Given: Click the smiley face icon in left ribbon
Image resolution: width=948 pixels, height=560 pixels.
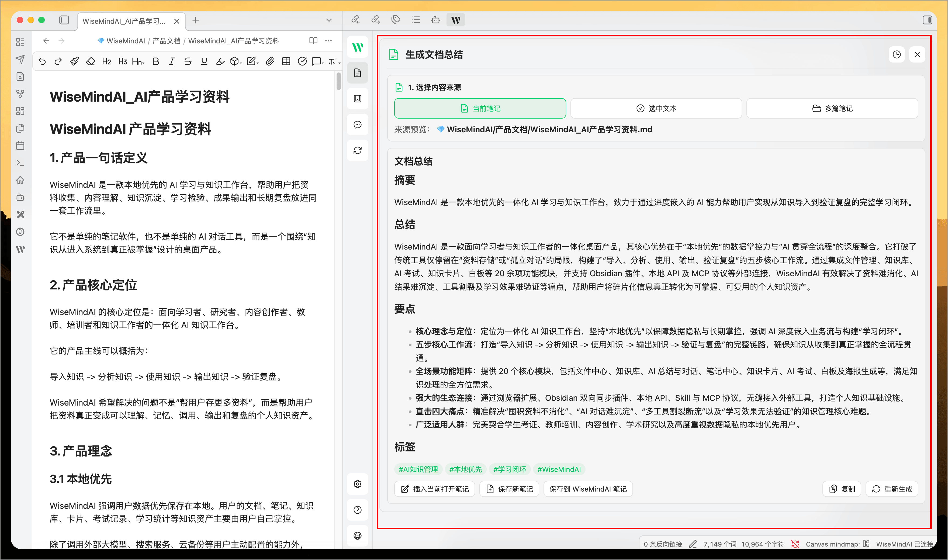Looking at the screenshot, I should [x=20, y=232].
